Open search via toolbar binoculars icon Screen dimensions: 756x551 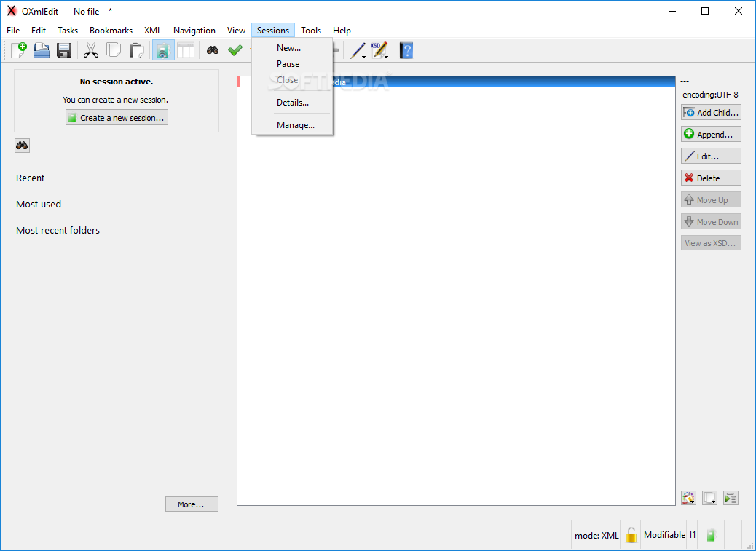click(213, 50)
